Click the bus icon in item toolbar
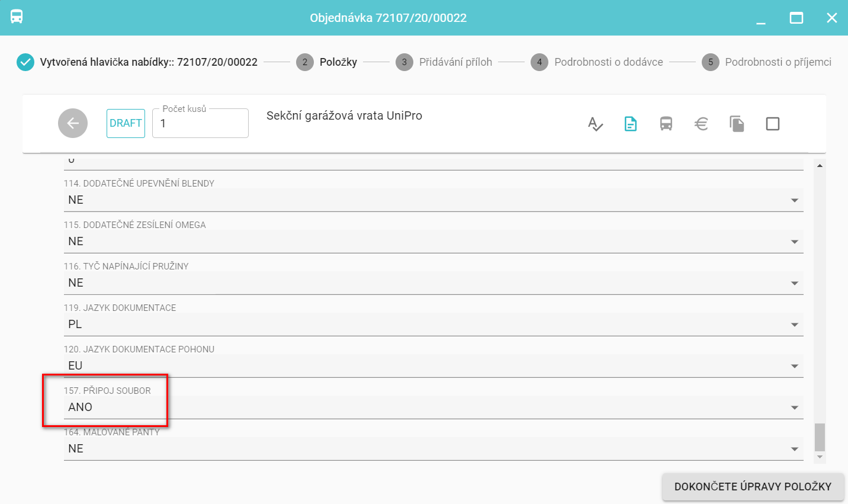Screen dimensions: 848x504 point(666,124)
